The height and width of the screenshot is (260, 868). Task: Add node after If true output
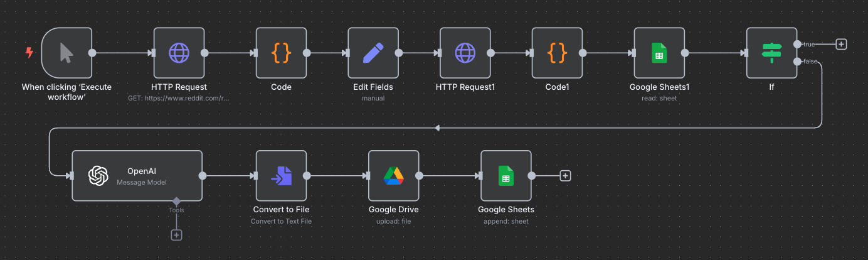point(842,44)
